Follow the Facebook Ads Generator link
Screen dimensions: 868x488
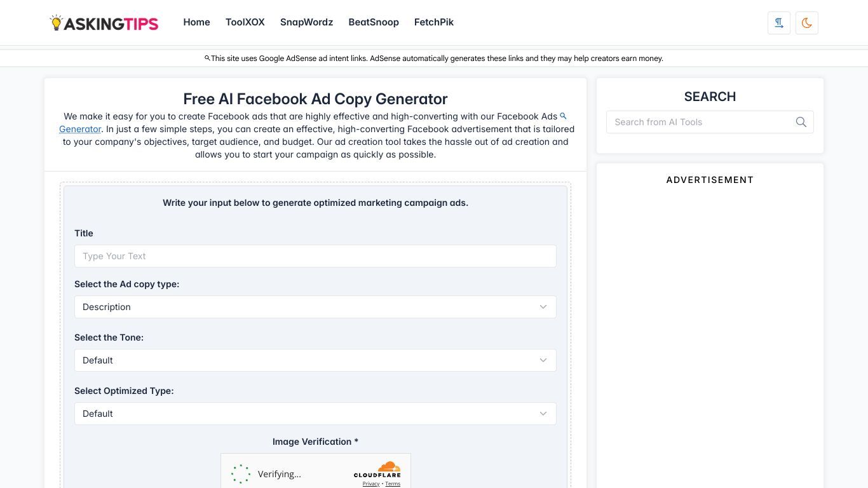point(80,129)
